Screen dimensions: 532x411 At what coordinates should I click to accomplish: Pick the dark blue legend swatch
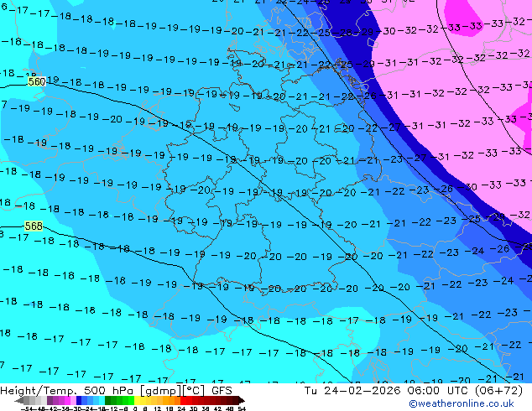pyautogui.click(x=79, y=400)
